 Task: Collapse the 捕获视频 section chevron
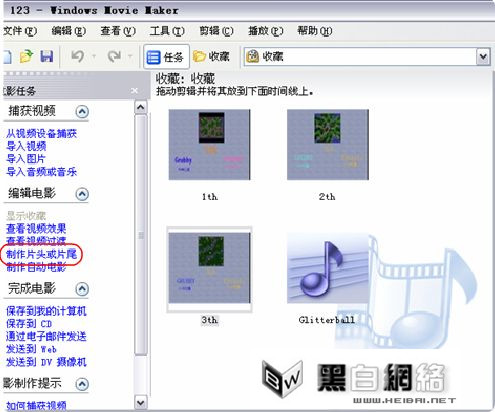(x=82, y=111)
